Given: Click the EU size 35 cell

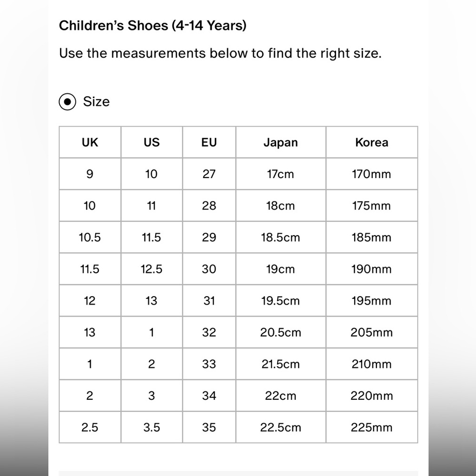Looking at the screenshot, I should [208, 427].
